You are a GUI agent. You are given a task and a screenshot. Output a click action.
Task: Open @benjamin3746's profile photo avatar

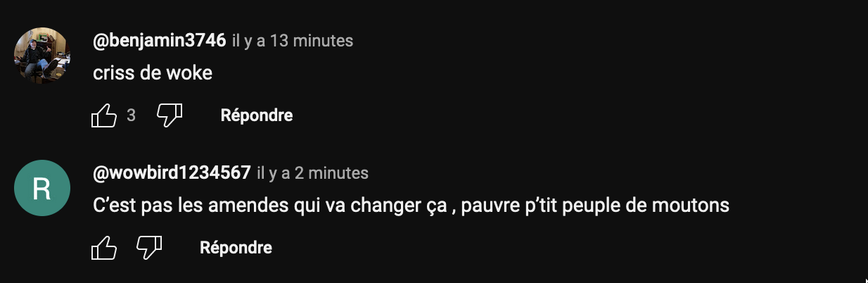coord(42,56)
